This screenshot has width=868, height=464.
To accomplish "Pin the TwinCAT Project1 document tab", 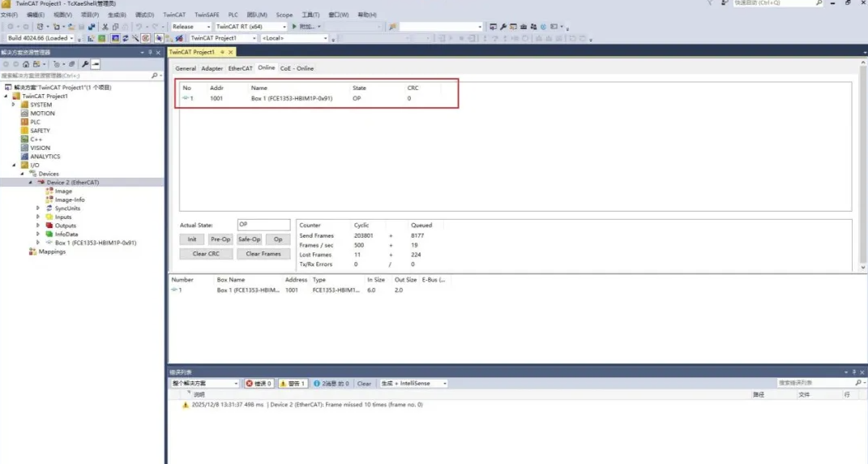I will click(x=223, y=52).
